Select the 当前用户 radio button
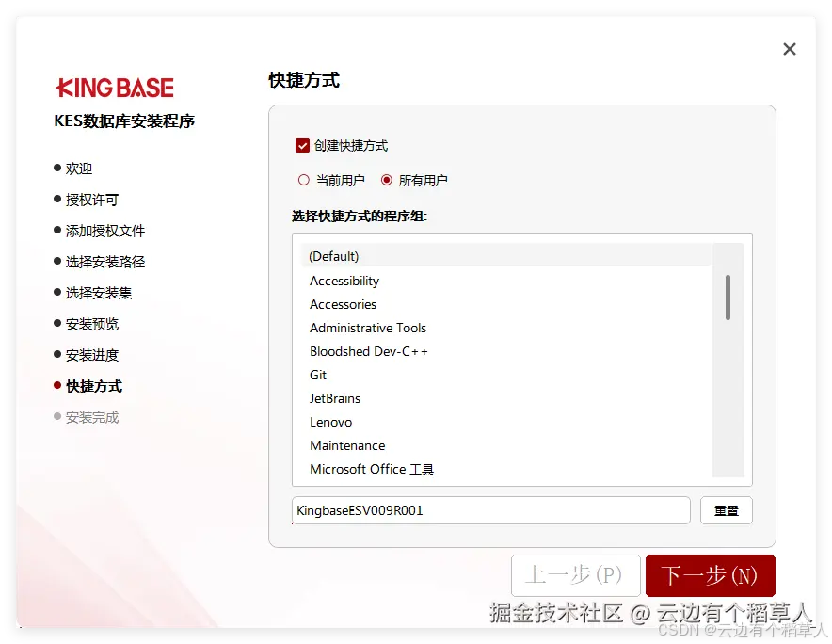This screenshot has width=832, height=644. click(x=303, y=180)
